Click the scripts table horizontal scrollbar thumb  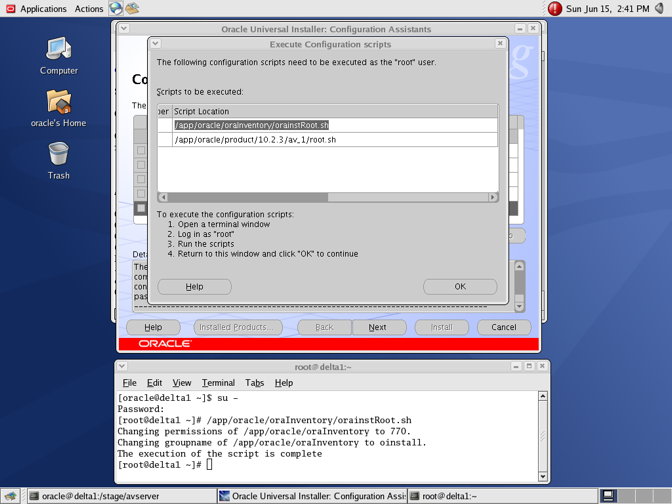coord(248,197)
